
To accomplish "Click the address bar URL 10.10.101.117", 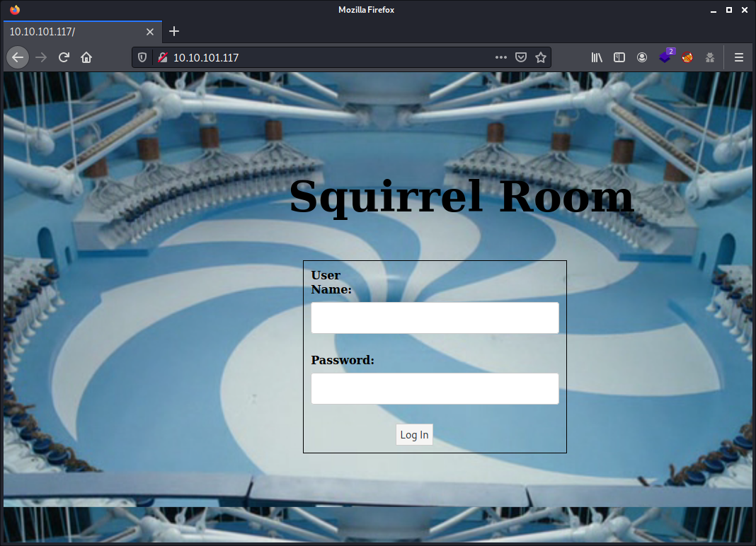I will 206,58.
